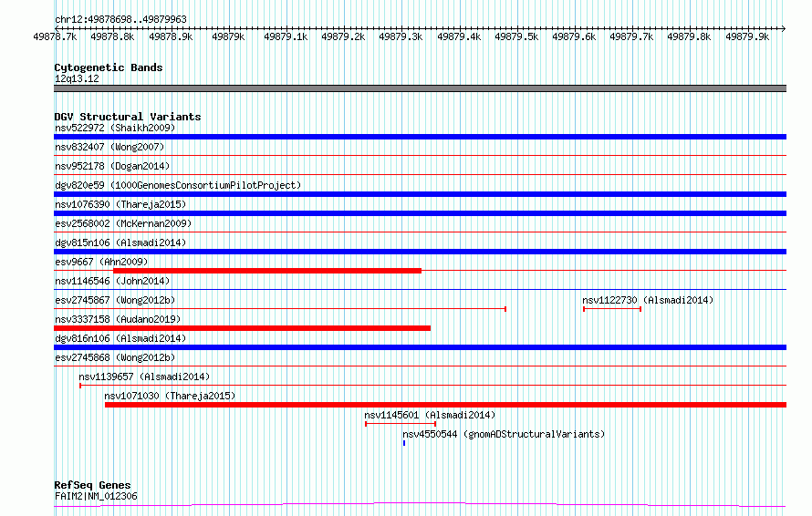Open nsv1071030 (Thareja2015) variant label
Screen dimensions: 812x516
170,396
